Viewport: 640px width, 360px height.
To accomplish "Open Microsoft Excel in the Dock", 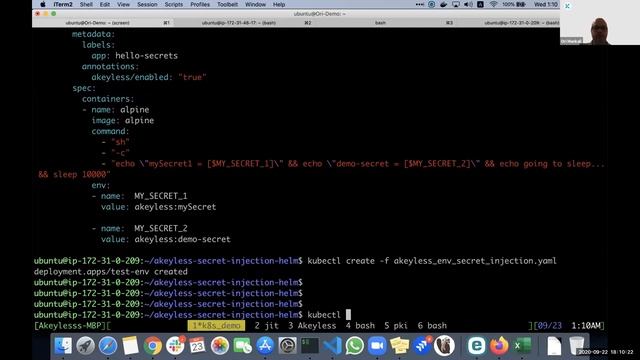I will (x=522, y=346).
